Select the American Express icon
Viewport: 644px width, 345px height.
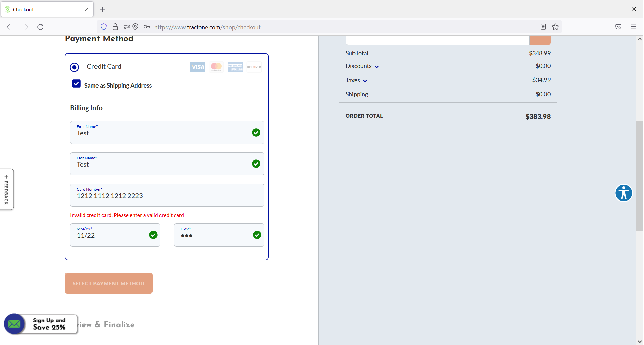(235, 67)
